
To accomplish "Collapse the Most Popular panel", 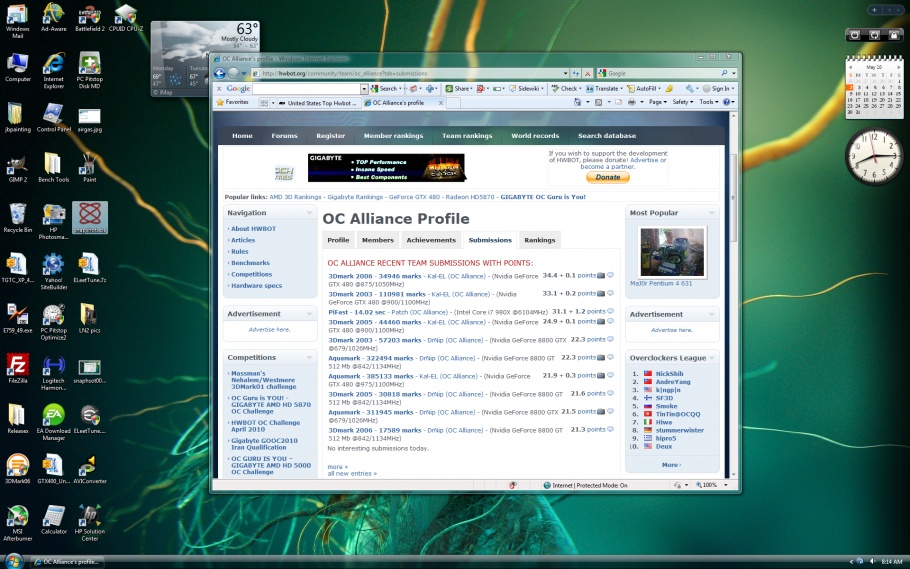I will (x=712, y=213).
